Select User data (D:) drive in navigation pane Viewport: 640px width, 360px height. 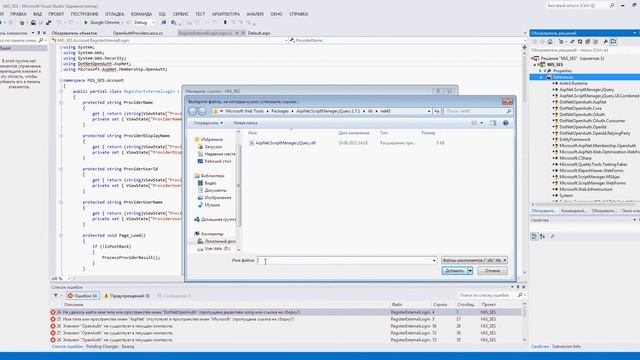pyautogui.click(x=214, y=249)
